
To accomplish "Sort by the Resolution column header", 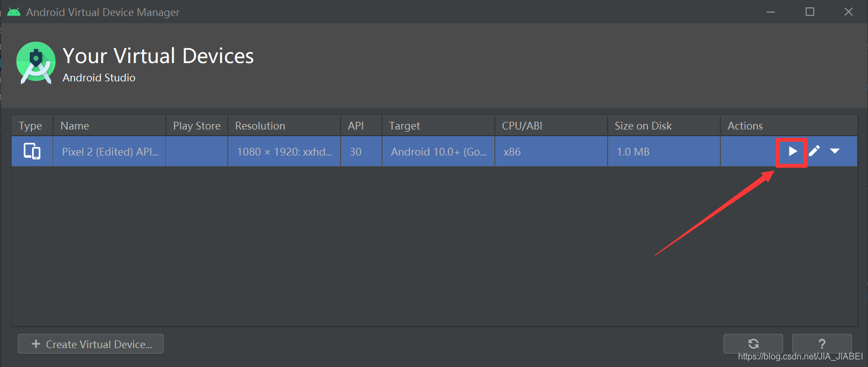I will coord(284,126).
